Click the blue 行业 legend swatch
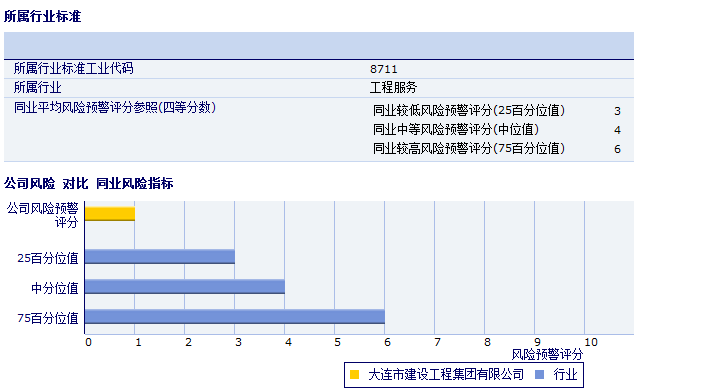 540,374
